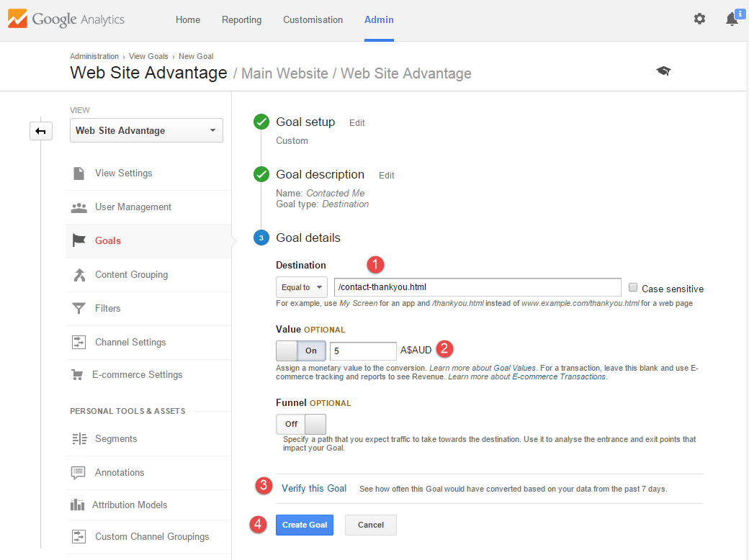Click the Channel Settings icon
Image resolution: width=749 pixels, height=560 pixels.
(x=79, y=343)
